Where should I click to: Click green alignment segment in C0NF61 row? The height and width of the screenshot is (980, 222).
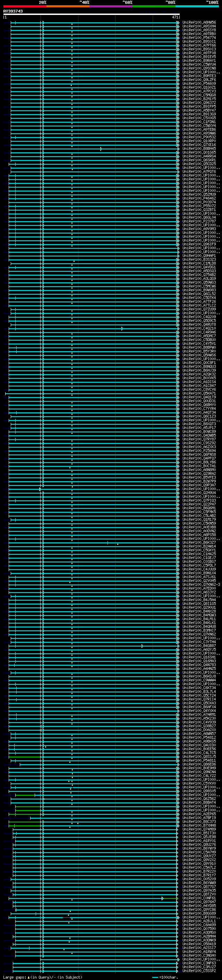(170, 898)
